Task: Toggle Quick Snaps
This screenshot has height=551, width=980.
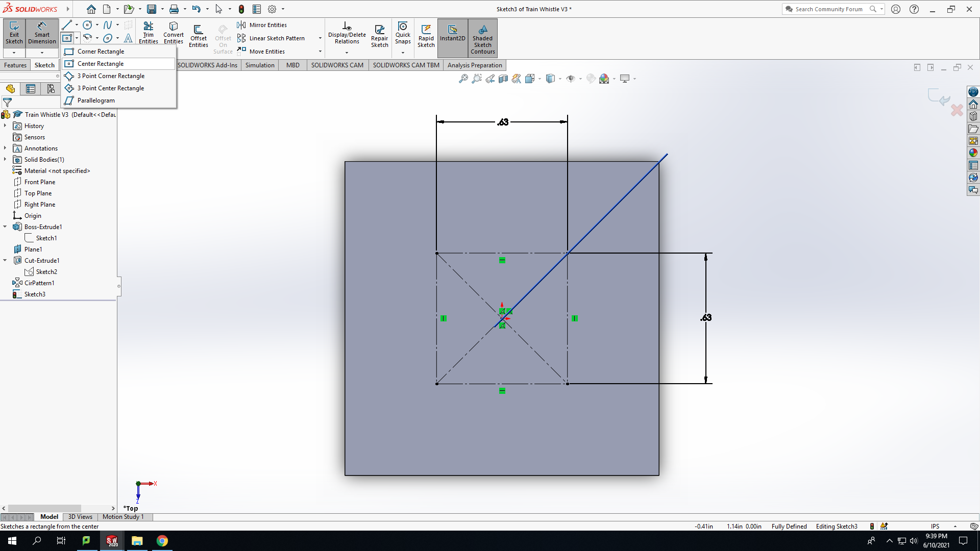Action: click(403, 33)
